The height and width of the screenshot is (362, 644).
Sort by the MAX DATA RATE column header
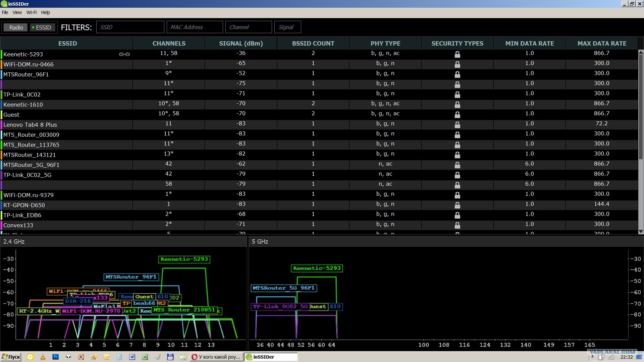click(x=602, y=44)
